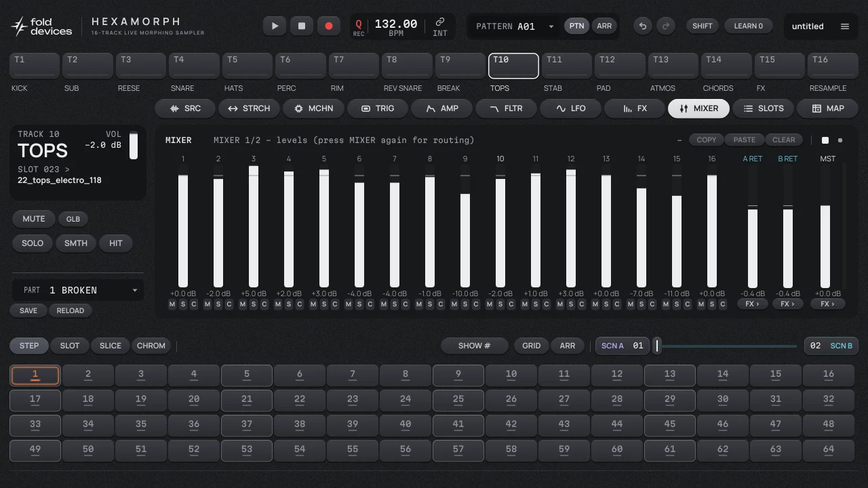Open the AMP envelope page

(441, 108)
